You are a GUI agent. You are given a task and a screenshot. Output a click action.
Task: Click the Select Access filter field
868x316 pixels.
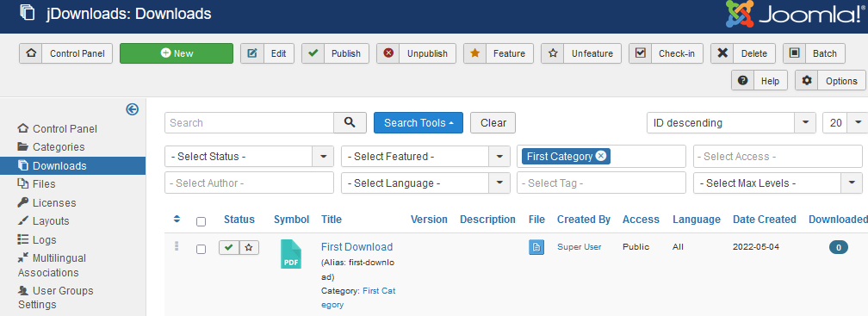pyautogui.click(x=778, y=157)
